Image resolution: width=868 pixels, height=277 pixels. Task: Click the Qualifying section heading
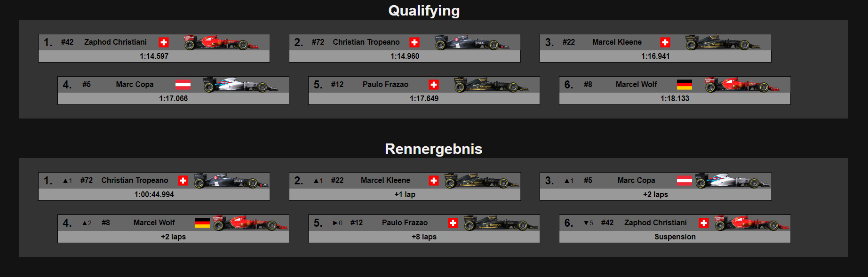424,11
